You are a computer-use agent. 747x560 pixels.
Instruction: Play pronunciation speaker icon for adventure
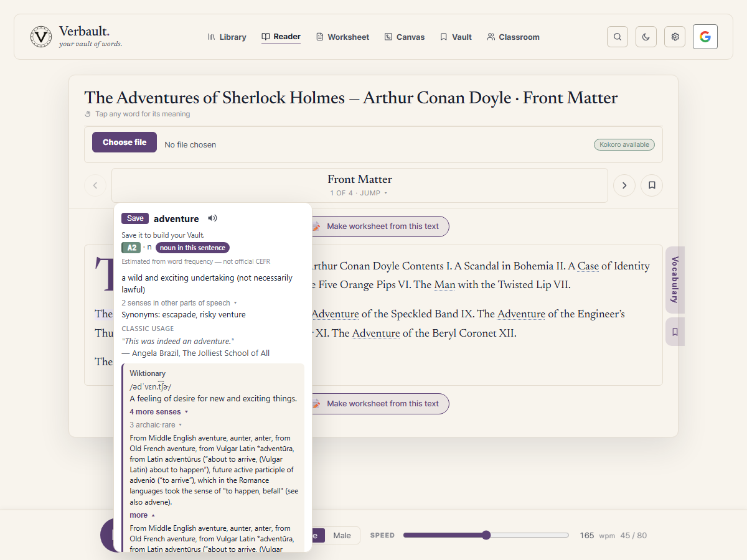tap(212, 218)
